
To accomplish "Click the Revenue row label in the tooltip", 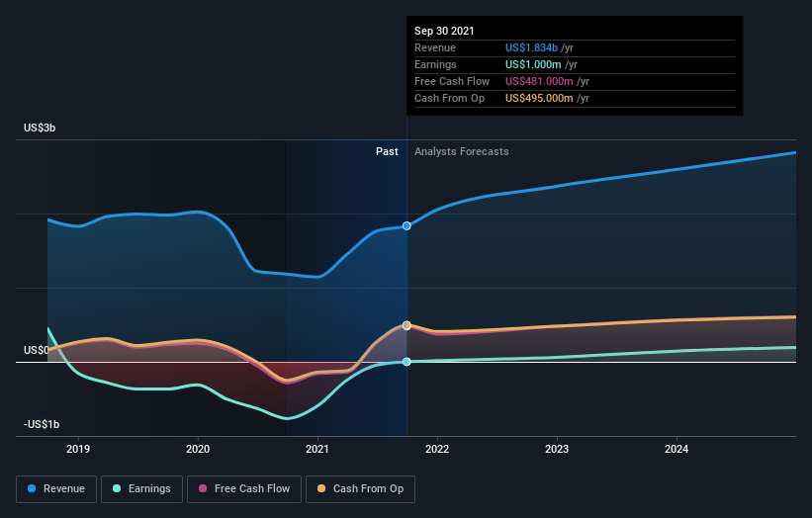I will (435, 47).
